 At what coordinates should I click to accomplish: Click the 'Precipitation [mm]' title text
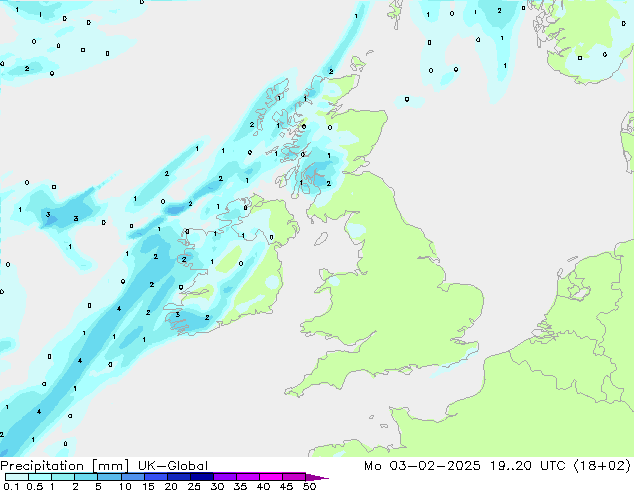(64, 466)
